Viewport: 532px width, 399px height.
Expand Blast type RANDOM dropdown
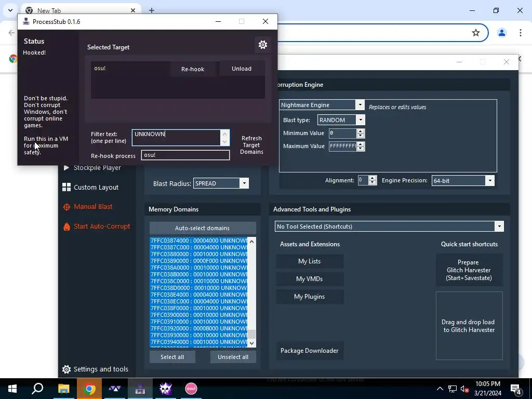click(361, 120)
